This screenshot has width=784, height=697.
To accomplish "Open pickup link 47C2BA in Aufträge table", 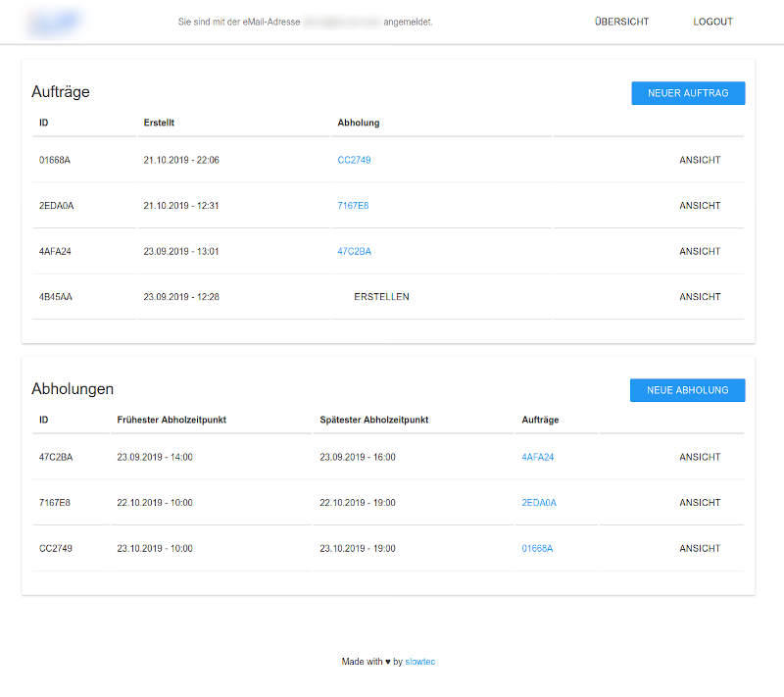I will [x=354, y=251].
